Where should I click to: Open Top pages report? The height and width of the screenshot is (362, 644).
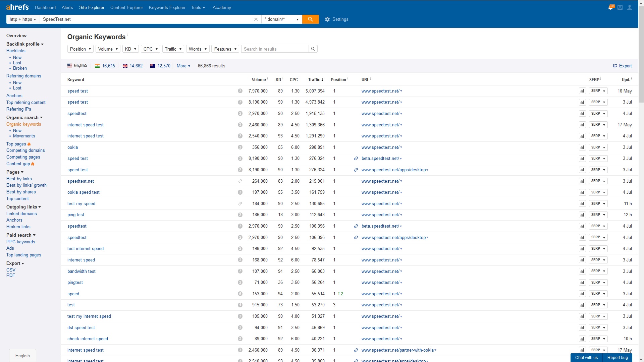tap(16, 144)
